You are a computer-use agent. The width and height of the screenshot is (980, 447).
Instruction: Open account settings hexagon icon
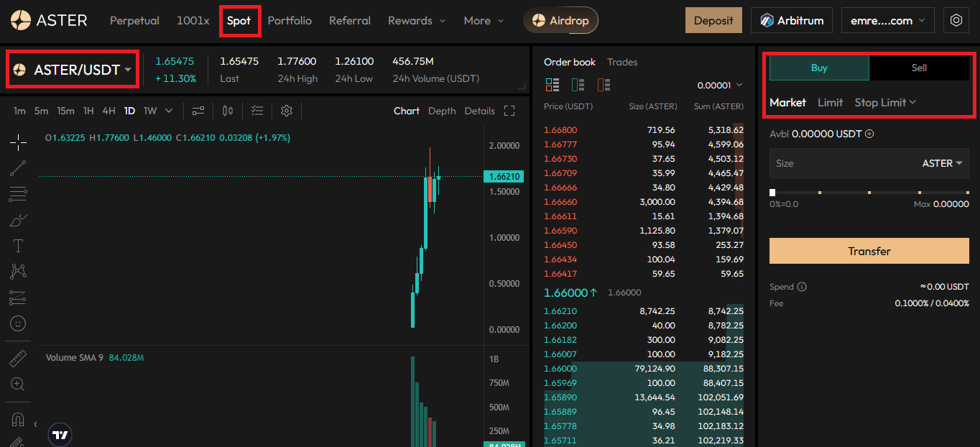(x=956, y=21)
